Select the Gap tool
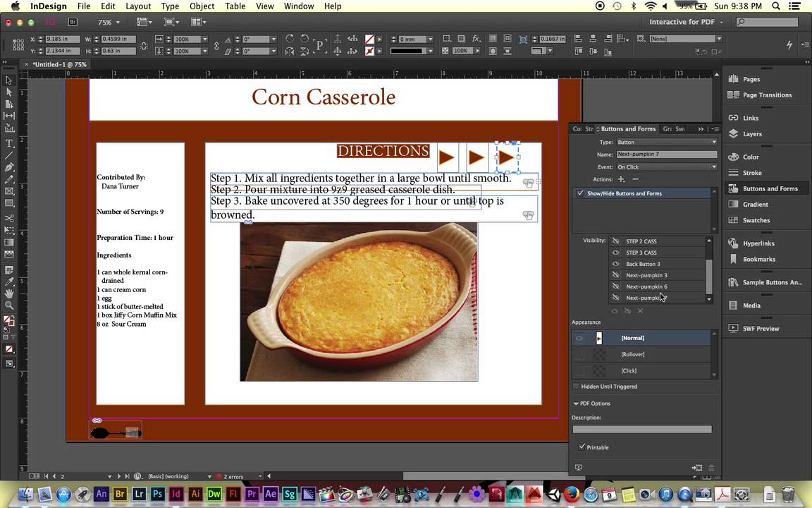 [x=8, y=116]
